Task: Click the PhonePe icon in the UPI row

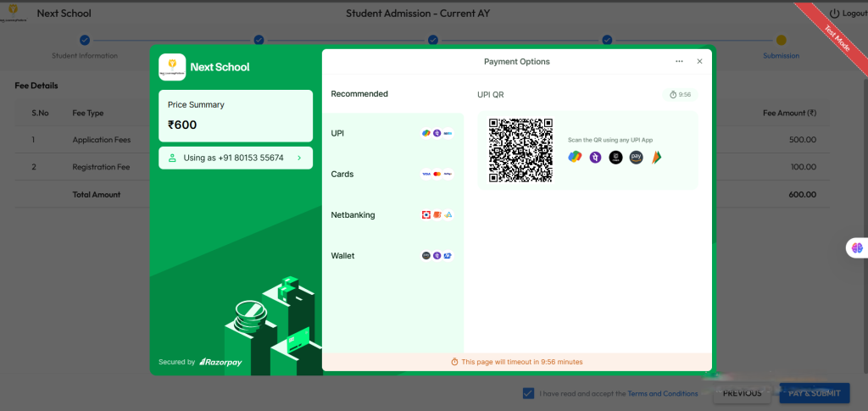Action: pos(437,133)
